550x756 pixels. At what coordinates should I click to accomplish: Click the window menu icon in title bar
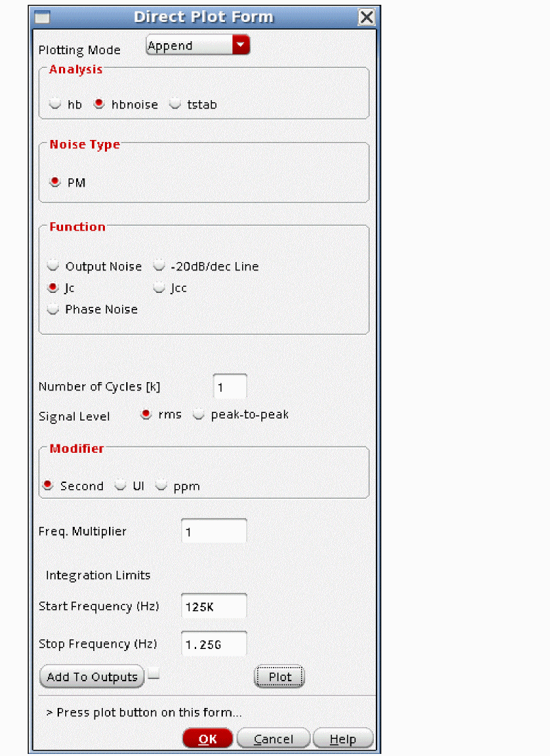coord(43,18)
